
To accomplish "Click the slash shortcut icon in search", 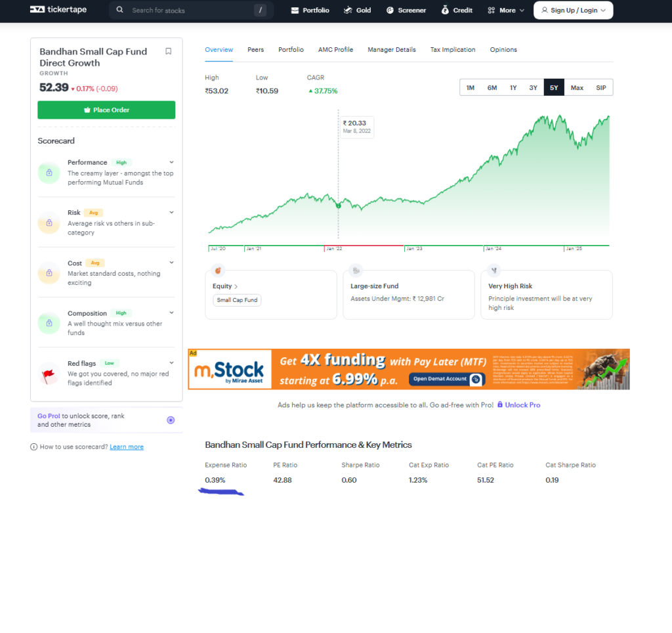I will (x=260, y=10).
